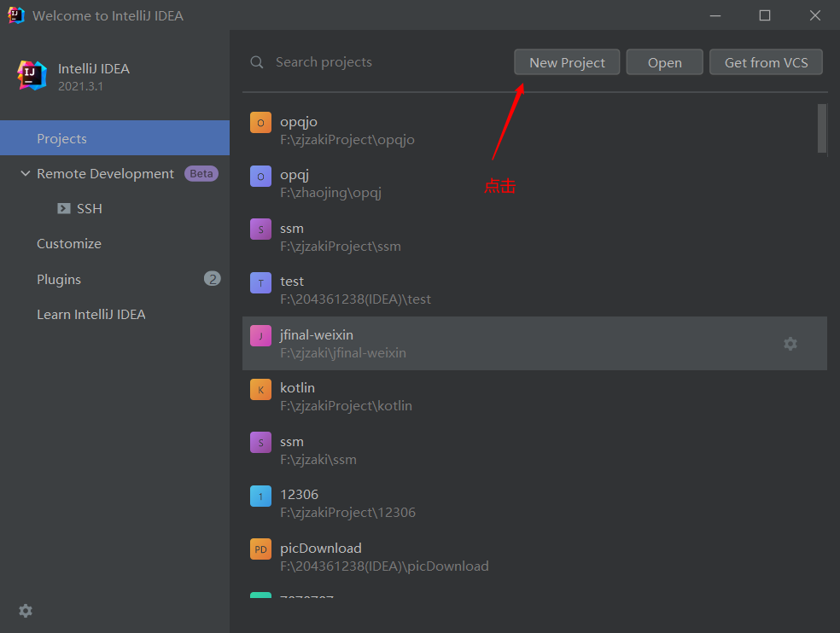The width and height of the screenshot is (840, 633).
Task: Focus the Search projects field
Action: pyautogui.click(x=375, y=62)
